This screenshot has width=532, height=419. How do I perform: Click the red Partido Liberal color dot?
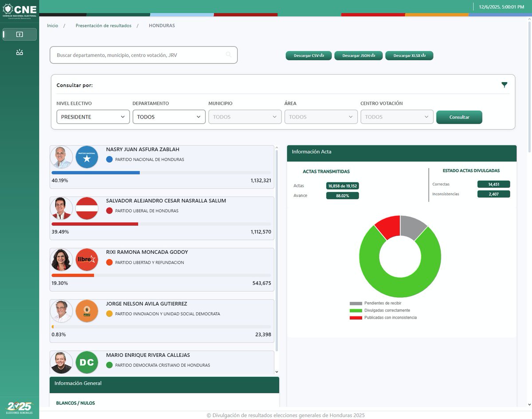point(110,211)
